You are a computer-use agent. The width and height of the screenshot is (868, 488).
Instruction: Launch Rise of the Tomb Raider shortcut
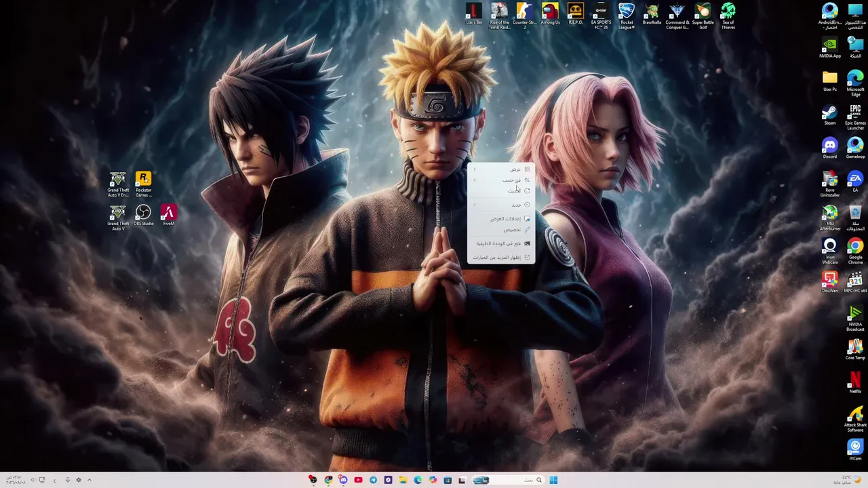tap(499, 16)
